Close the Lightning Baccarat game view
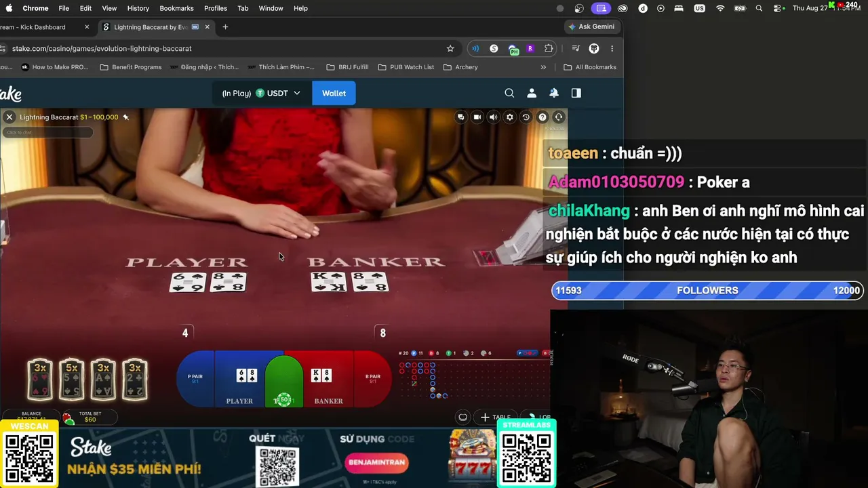 pyautogui.click(x=9, y=117)
